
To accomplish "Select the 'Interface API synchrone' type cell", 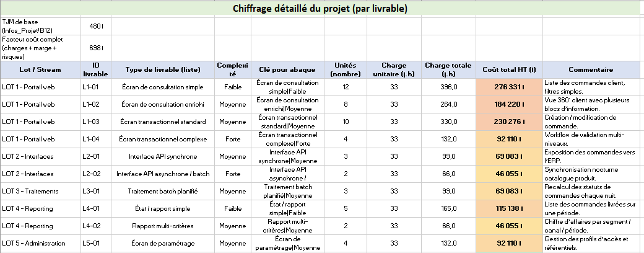I will pyautogui.click(x=163, y=157).
